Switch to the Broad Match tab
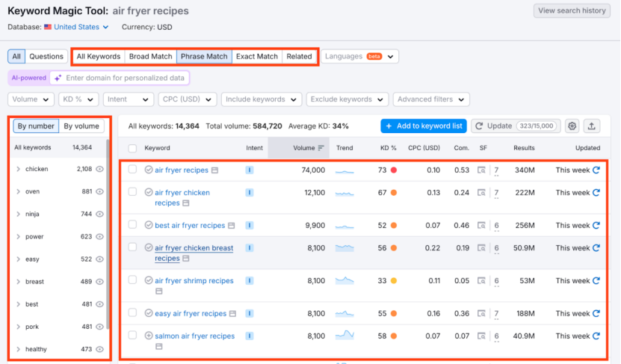Screen dimensions: 621x364 coord(150,57)
